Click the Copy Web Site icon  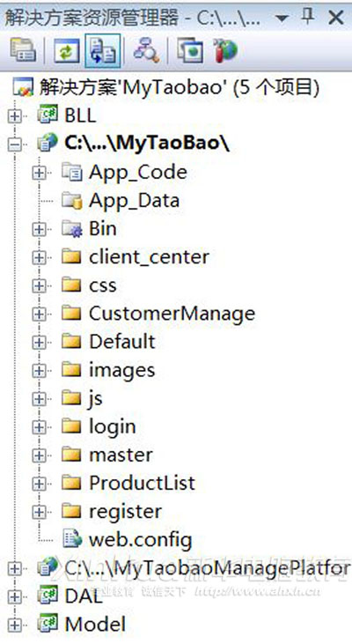190,51
